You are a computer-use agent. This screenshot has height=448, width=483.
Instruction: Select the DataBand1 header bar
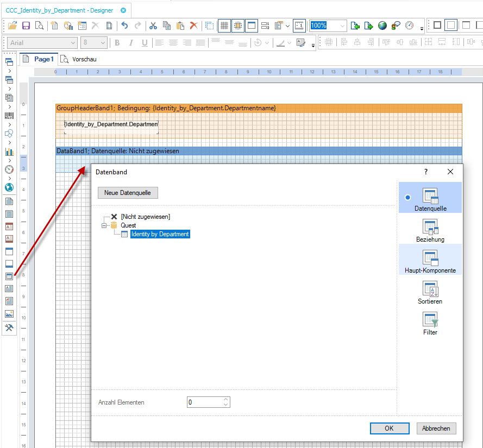259,151
